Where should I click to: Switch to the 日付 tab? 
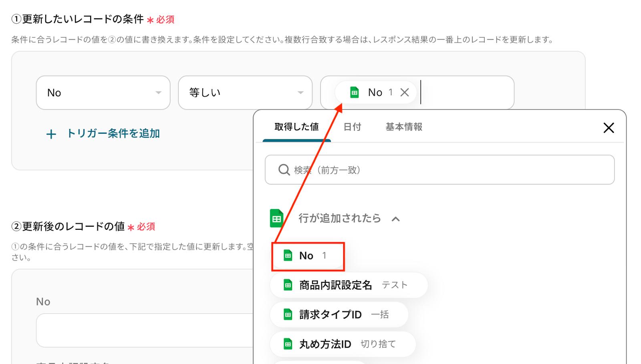pos(352,127)
